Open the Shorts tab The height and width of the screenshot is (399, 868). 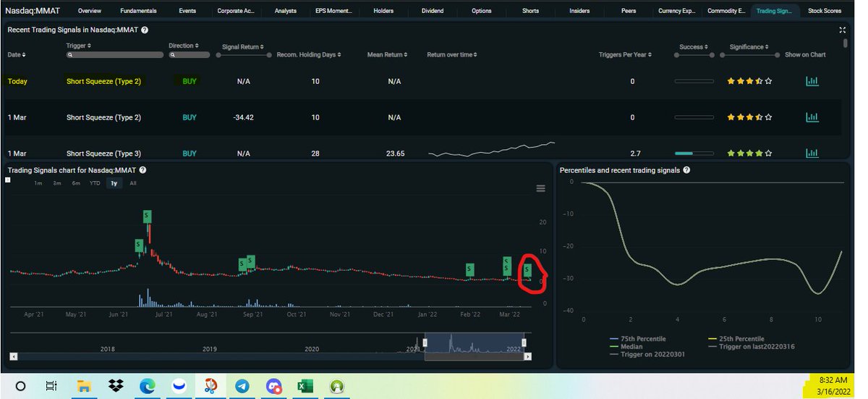[x=530, y=11]
